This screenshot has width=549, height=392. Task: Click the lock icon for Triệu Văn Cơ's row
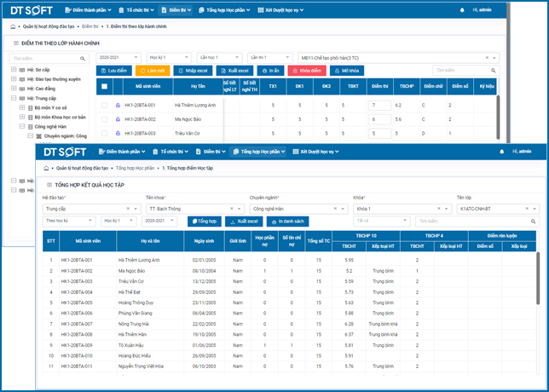[x=118, y=133]
